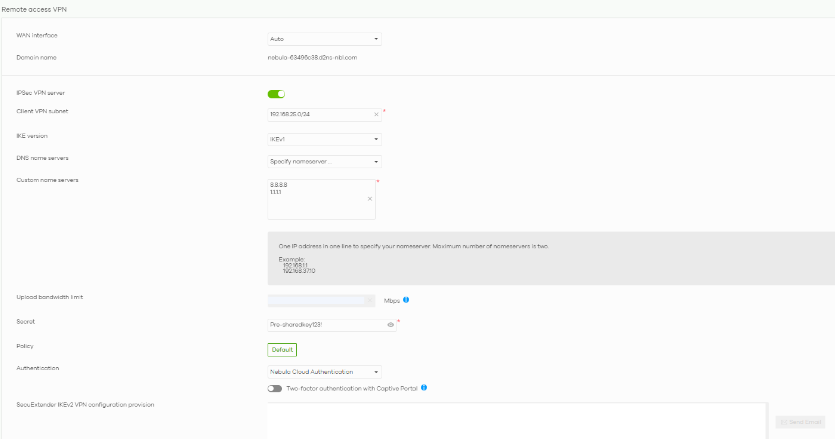Open the WAN interface dropdown
Screen dimensions: 837x439
click(324, 39)
